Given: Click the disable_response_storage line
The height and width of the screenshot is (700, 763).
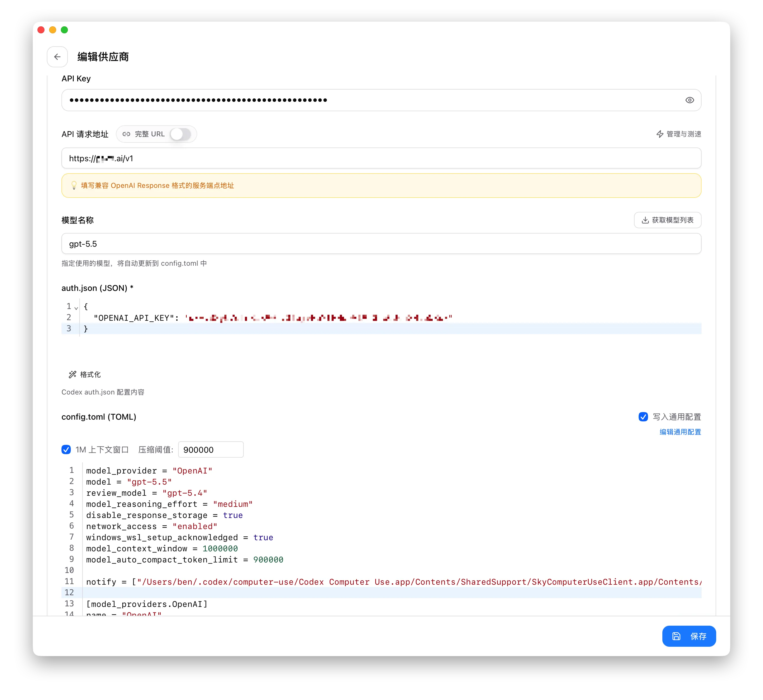Looking at the screenshot, I should (392, 515).
